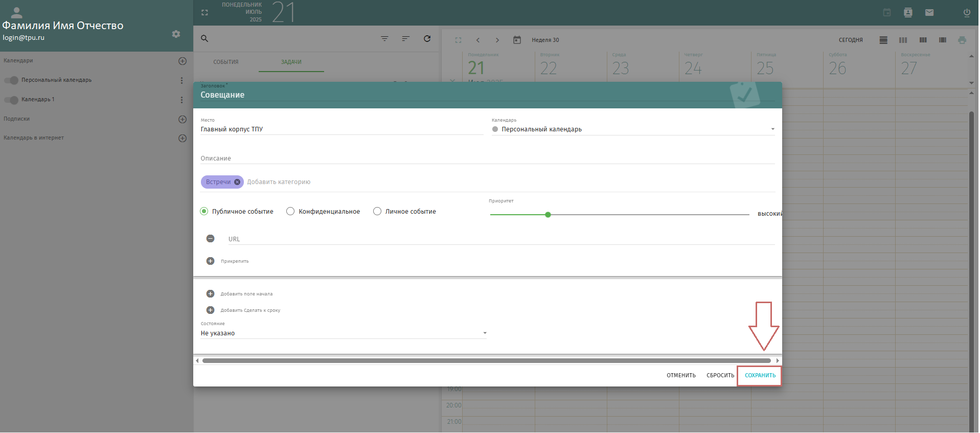
Task: Go to the previous week
Action: click(x=477, y=40)
